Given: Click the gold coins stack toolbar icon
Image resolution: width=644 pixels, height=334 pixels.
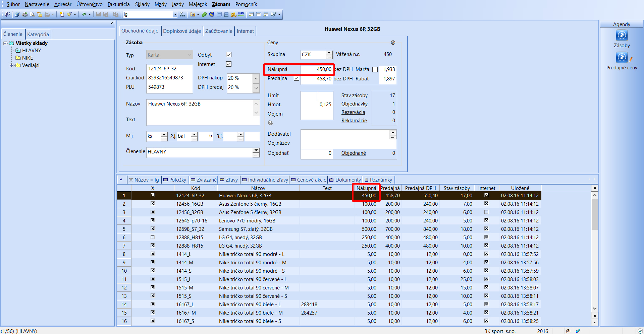Looking at the screenshot, I should tap(234, 14).
